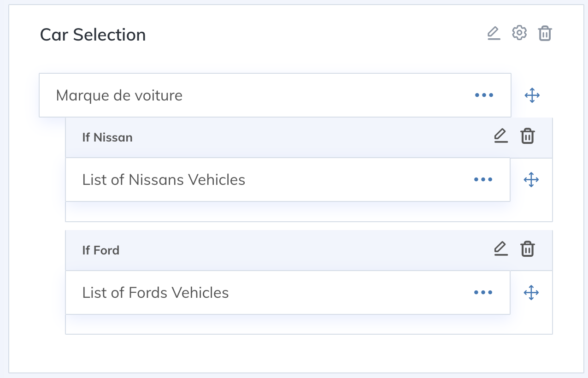Click the If Ford condition header
This screenshot has width=588, height=378.
pyautogui.click(x=309, y=250)
